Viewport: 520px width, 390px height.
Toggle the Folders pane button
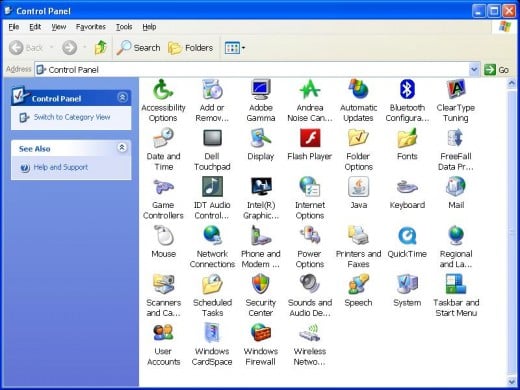[190, 48]
